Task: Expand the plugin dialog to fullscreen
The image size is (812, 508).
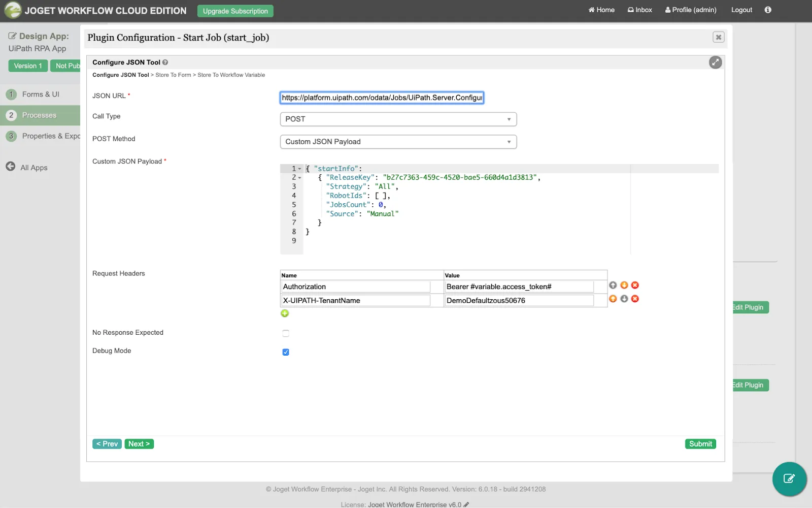Action: [715, 62]
